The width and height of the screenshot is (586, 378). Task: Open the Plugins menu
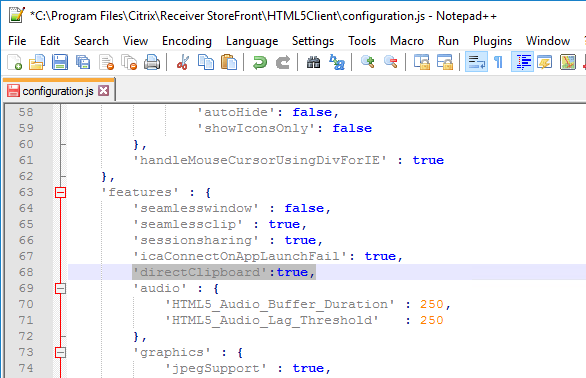point(492,41)
